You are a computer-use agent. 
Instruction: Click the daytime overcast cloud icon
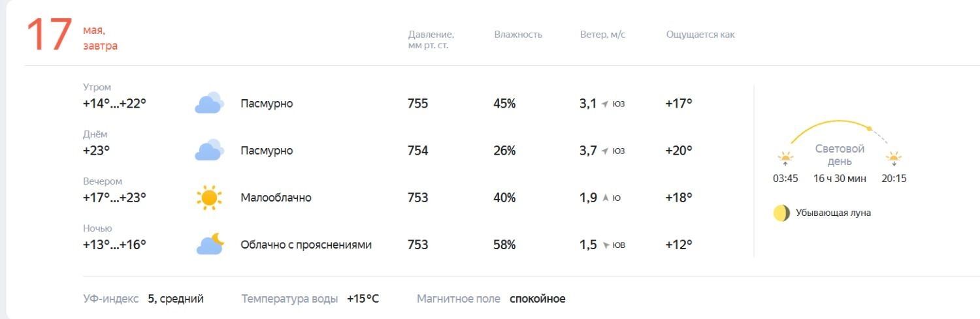click(209, 150)
